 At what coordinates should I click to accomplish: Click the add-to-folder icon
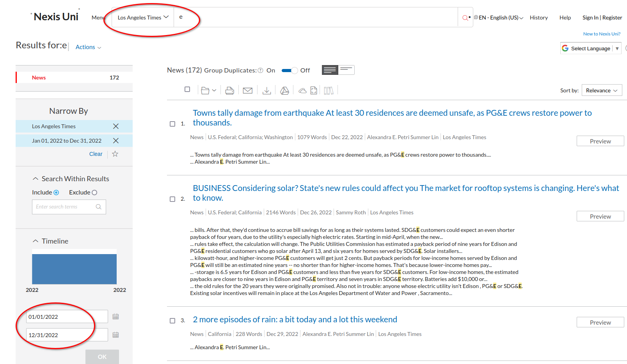click(x=205, y=90)
